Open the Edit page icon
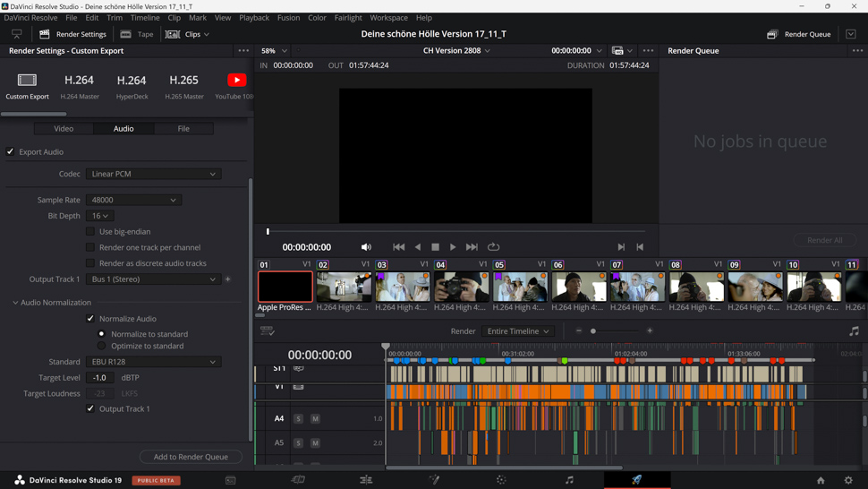The image size is (868, 489). (x=366, y=480)
